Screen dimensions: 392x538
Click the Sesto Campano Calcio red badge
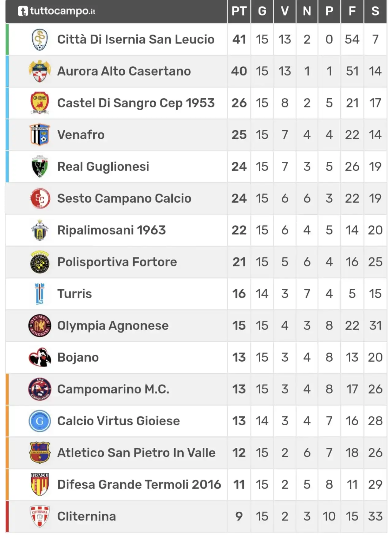click(40, 198)
